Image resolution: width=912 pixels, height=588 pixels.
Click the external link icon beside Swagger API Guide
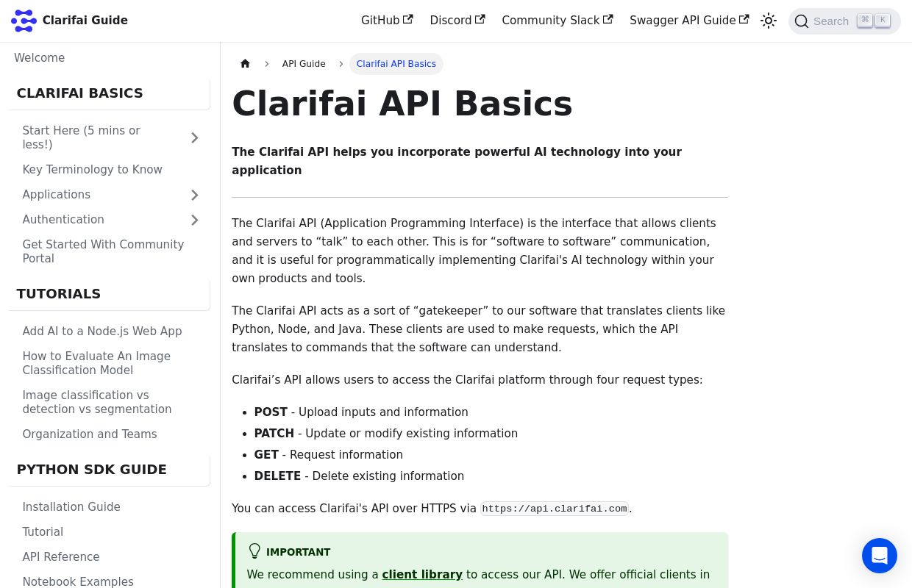click(744, 20)
